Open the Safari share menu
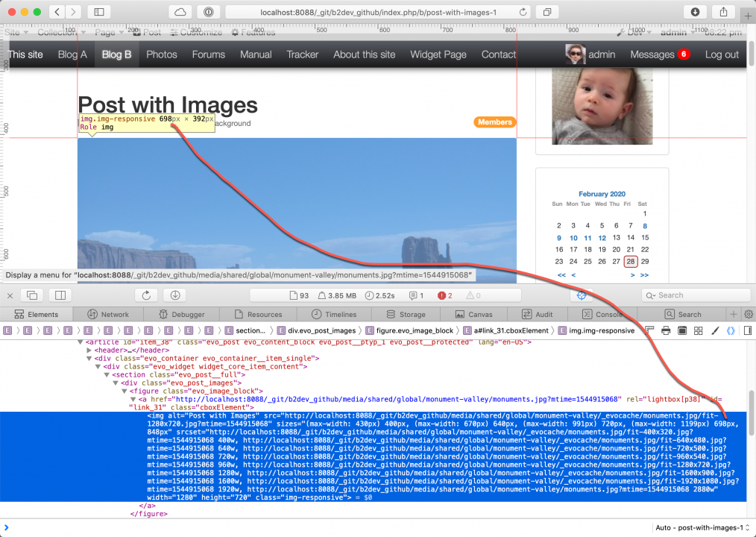Screen dimensions: 756x537 723,12
